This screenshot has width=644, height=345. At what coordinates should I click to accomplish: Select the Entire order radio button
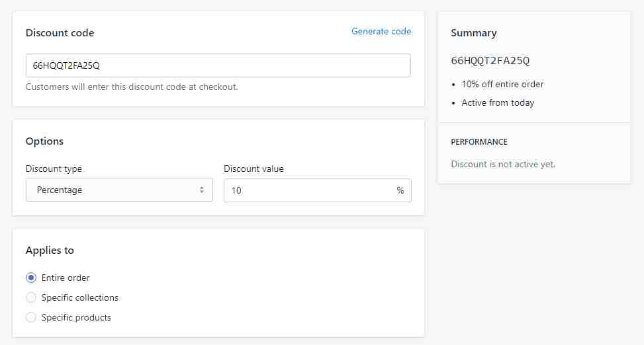[31, 278]
